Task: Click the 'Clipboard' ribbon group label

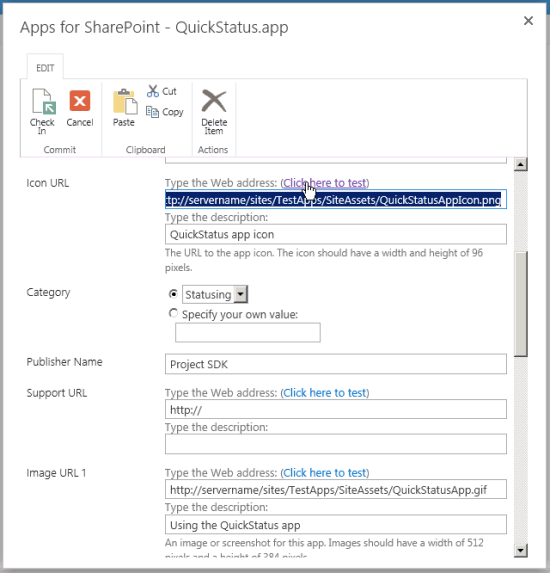Action: pyautogui.click(x=145, y=150)
